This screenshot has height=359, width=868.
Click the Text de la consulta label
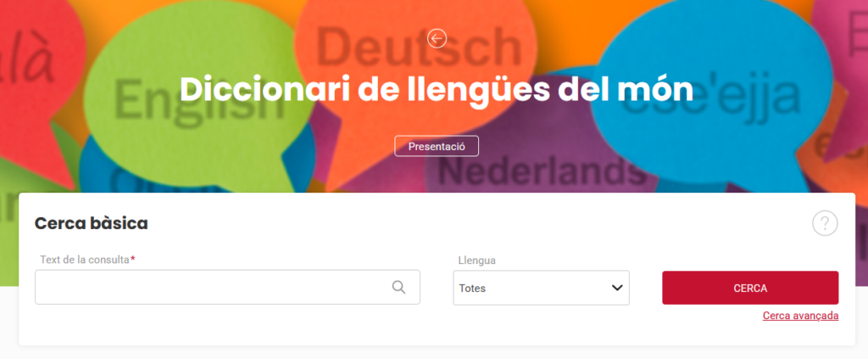click(x=85, y=260)
